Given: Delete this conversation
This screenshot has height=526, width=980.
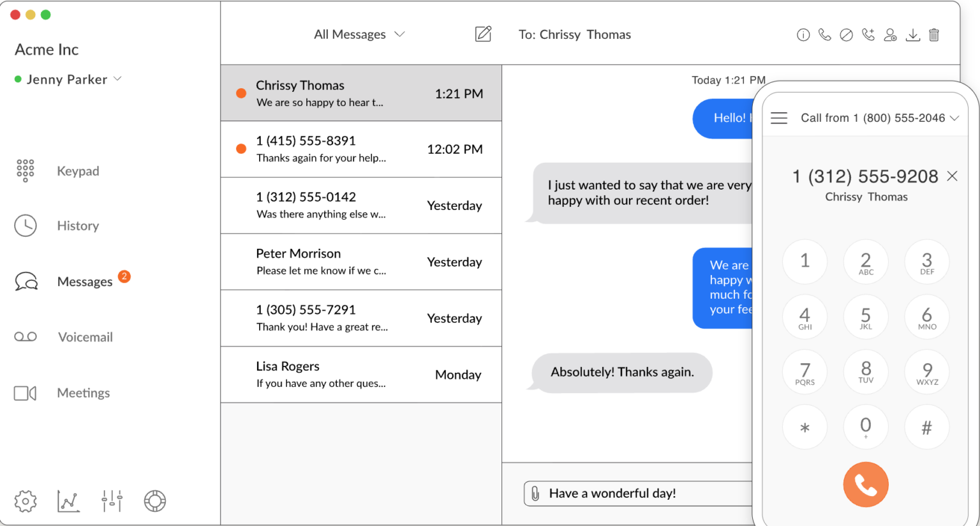Looking at the screenshot, I should [934, 34].
